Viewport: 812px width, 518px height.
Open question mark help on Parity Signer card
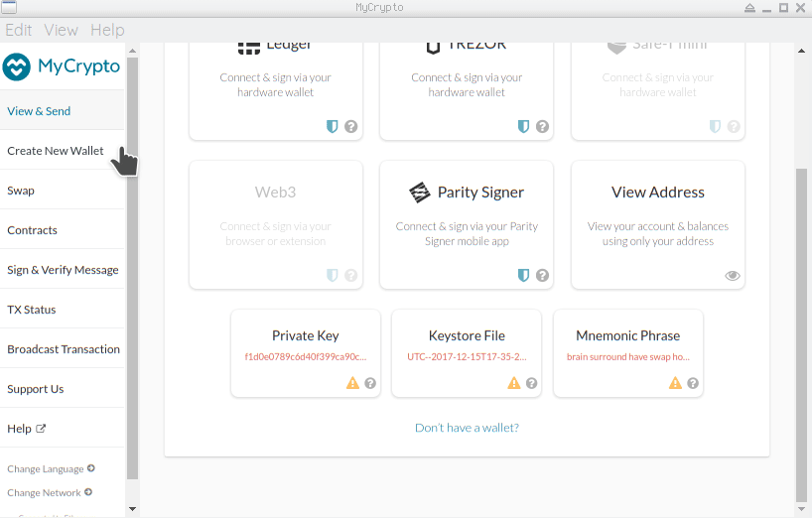[542, 275]
